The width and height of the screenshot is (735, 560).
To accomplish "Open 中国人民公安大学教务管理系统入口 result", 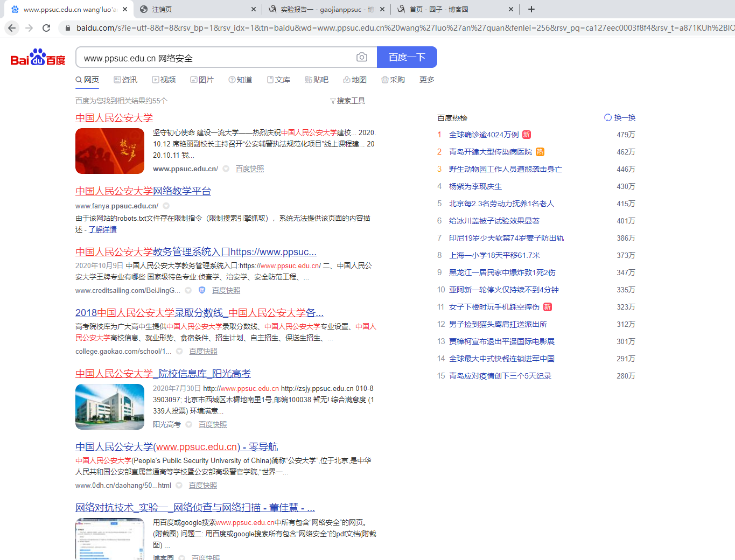I will tap(196, 252).
